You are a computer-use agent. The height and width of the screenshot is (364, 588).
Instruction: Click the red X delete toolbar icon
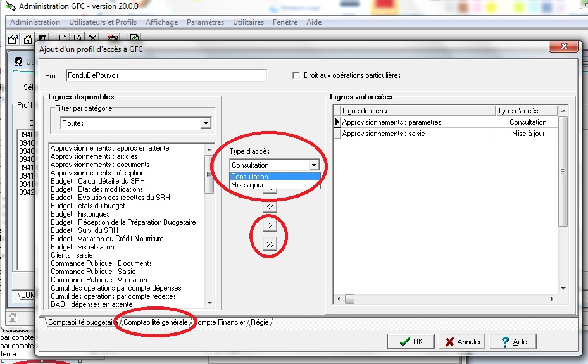93,39
